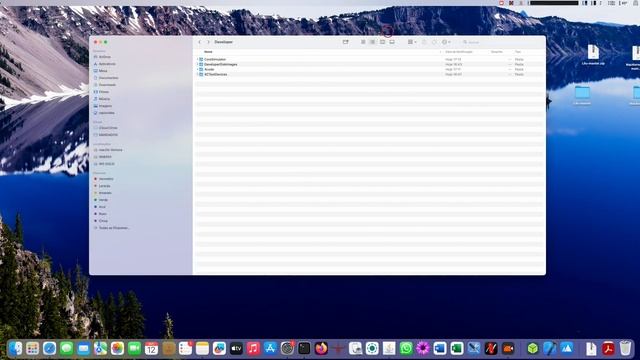Open App Store from the Dock
The image size is (640, 360).
(x=270, y=349)
